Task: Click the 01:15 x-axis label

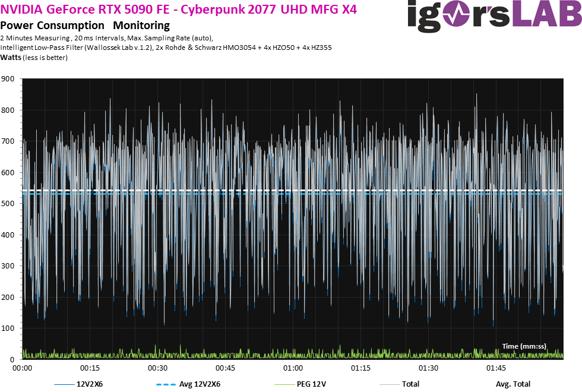Action: click(x=361, y=368)
